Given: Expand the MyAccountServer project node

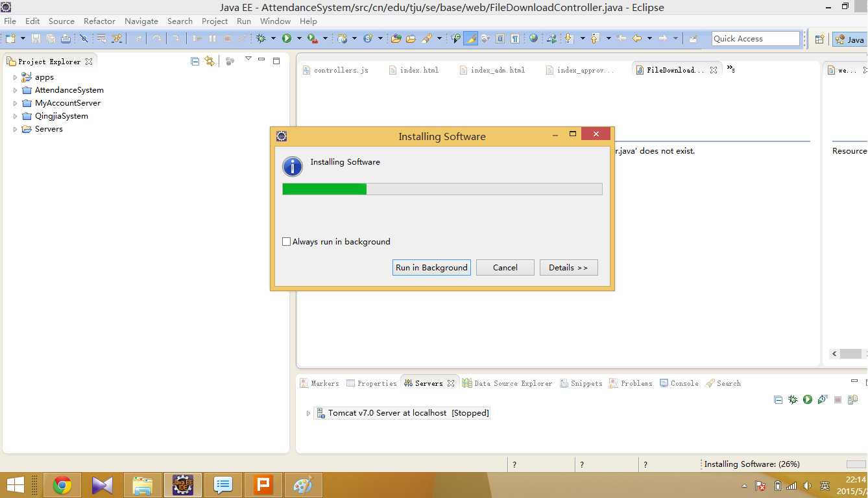Looking at the screenshot, I should [x=15, y=103].
